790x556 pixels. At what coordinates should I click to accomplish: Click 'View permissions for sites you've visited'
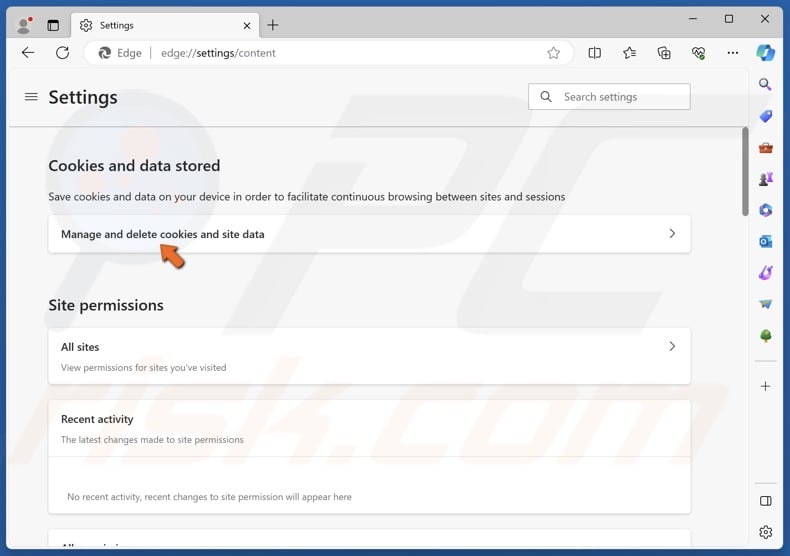pos(144,368)
